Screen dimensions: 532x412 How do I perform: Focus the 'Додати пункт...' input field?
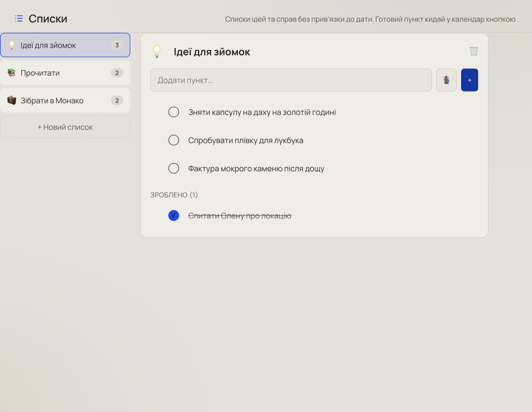click(291, 80)
